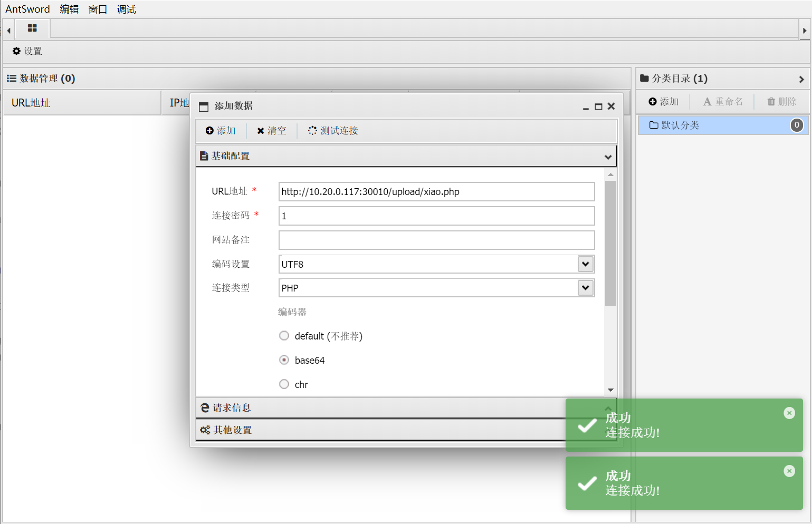Click 重命名 in the category panel
Screen dimensions: 812x524
click(723, 102)
